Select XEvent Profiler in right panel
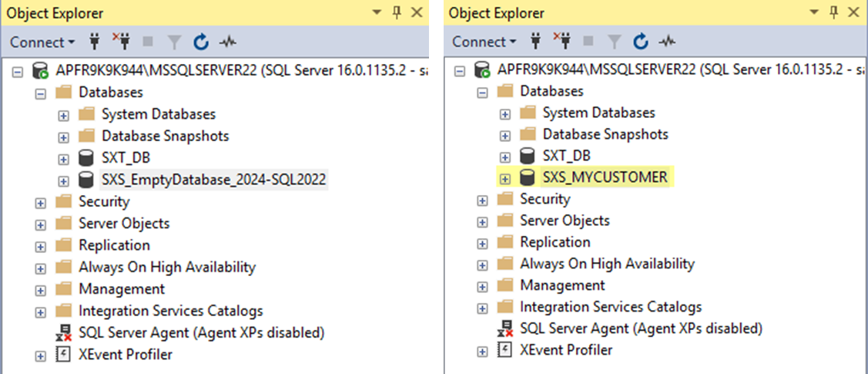 (566, 350)
